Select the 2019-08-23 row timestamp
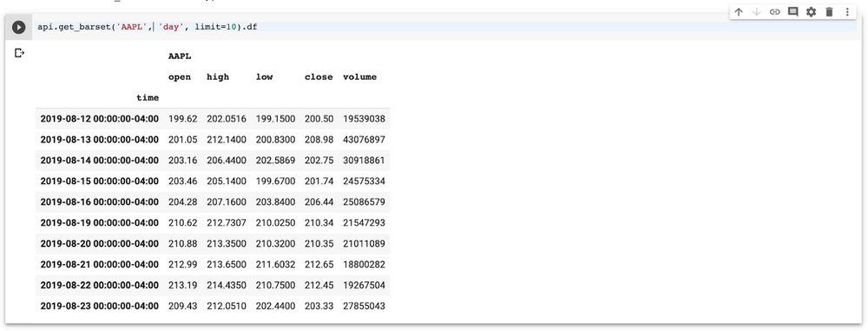The image size is (868, 331). pyautogui.click(x=100, y=306)
